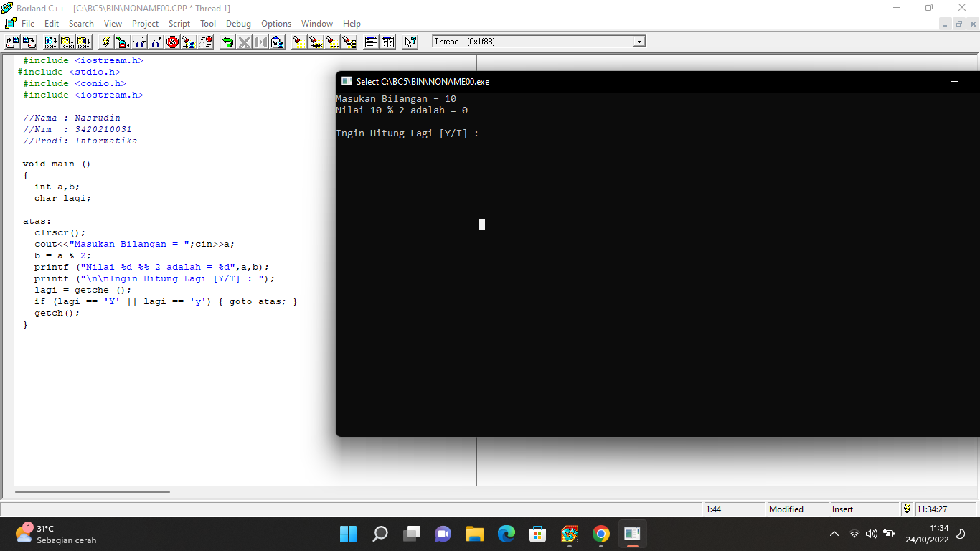Screen dimensions: 980x551
Task: Click the Browse symbol flashlight icon
Action: coord(349,42)
